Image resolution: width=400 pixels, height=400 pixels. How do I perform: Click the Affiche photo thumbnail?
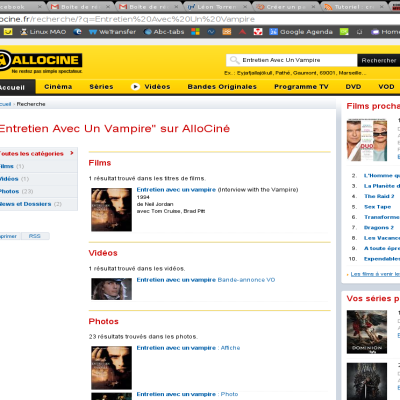click(x=111, y=368)
